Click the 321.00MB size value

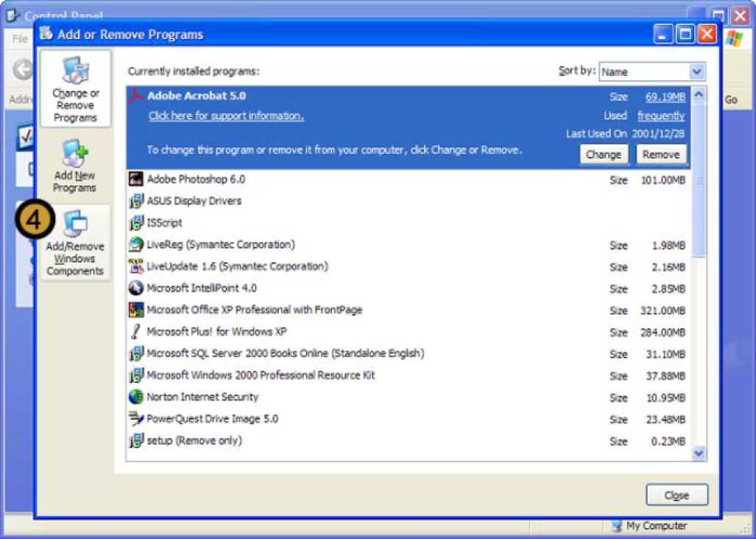(663, 311)
